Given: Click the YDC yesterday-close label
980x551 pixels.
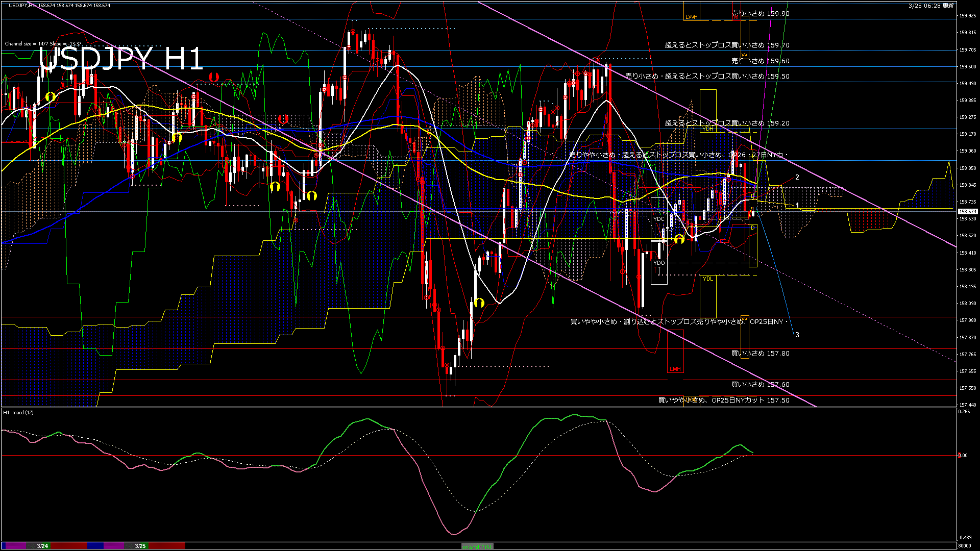Looking at the screenshot, I should click(658, 219).
